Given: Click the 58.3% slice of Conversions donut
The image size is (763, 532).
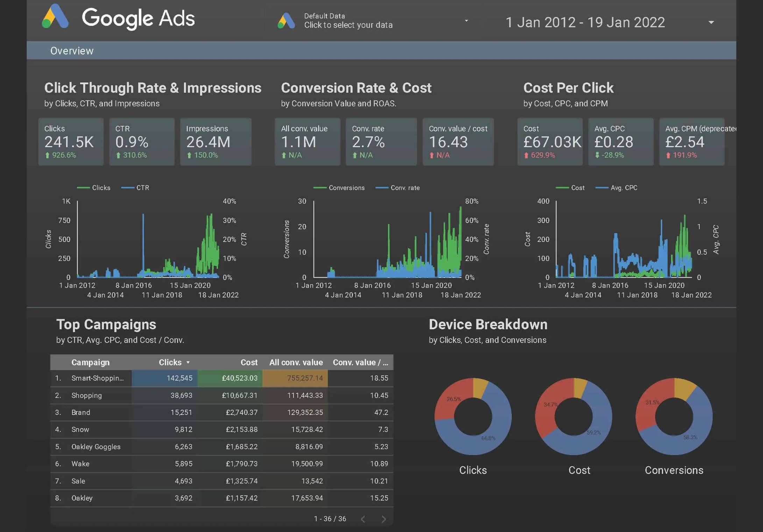Looking at the screenshot, I should click(691, 437).
